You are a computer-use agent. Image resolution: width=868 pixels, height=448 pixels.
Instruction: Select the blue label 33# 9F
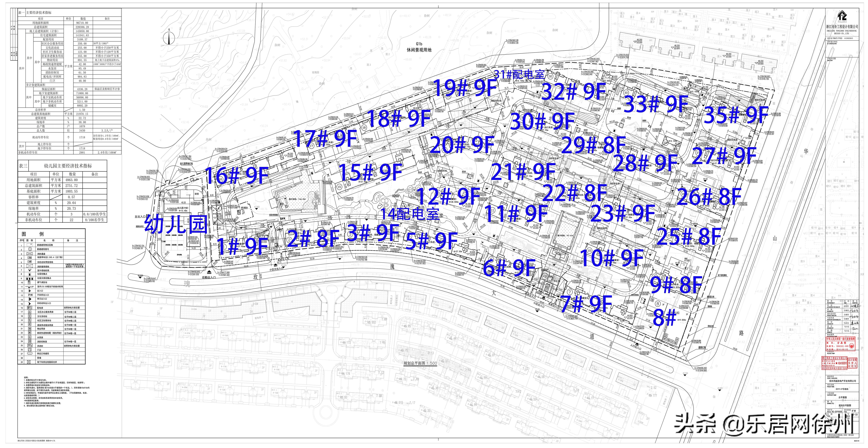pos(656,104)
